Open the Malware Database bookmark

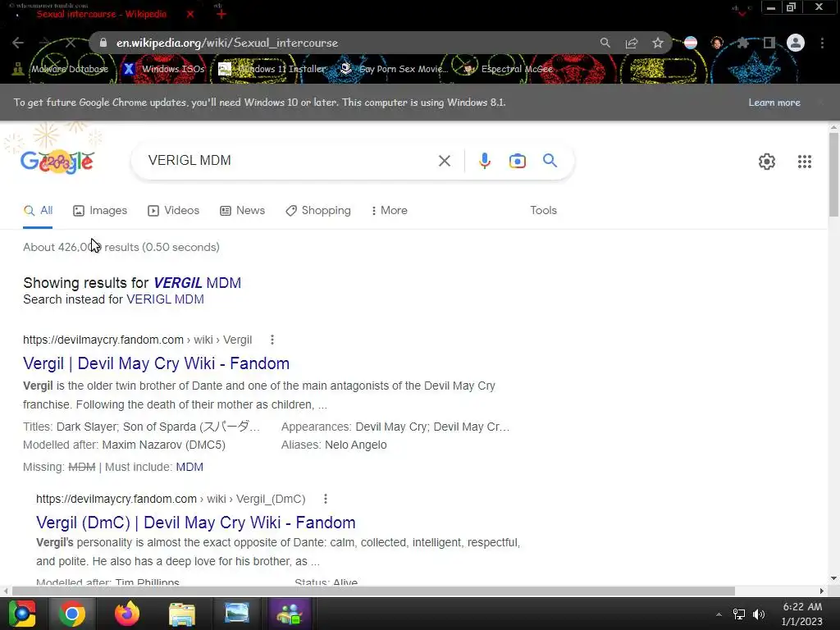coord(61,69)
